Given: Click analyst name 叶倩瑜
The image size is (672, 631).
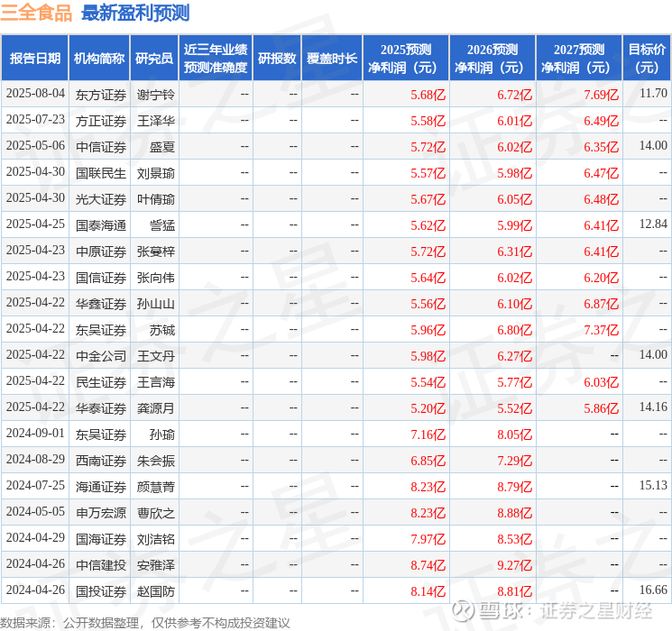Looking at the screenshot, I should pos(156,199).
